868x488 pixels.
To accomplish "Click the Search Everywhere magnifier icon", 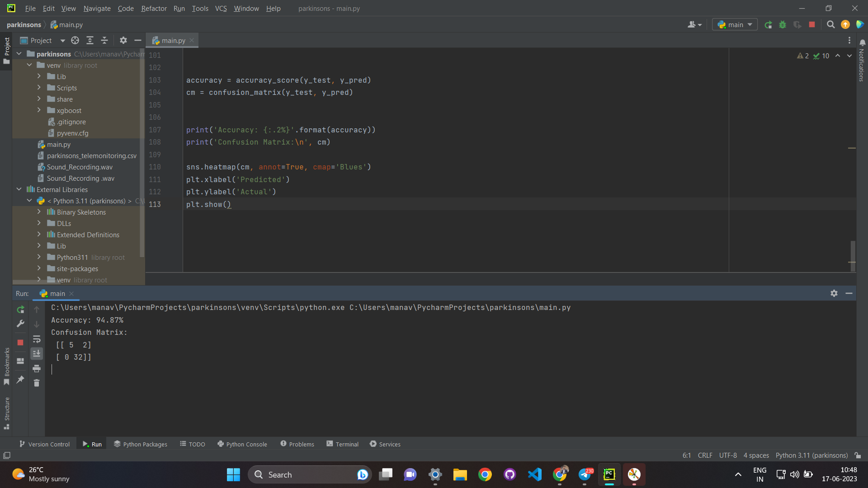I will [830, 25].
